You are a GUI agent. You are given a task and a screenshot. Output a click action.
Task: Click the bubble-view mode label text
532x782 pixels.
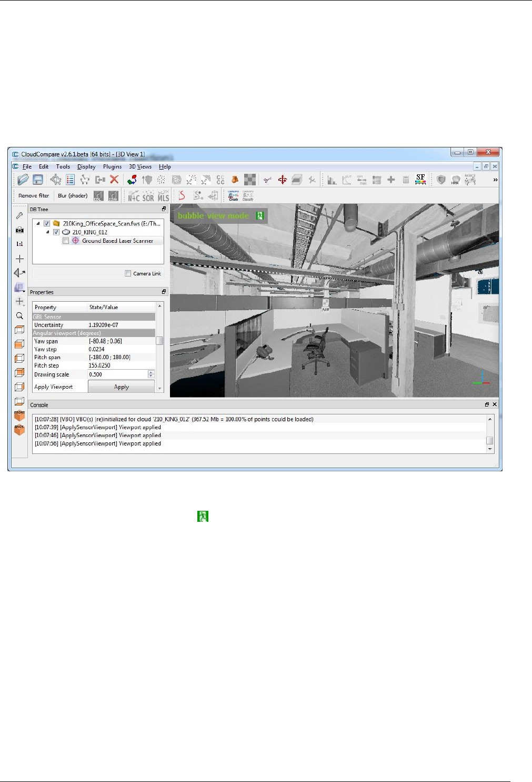tap(213, 215)
